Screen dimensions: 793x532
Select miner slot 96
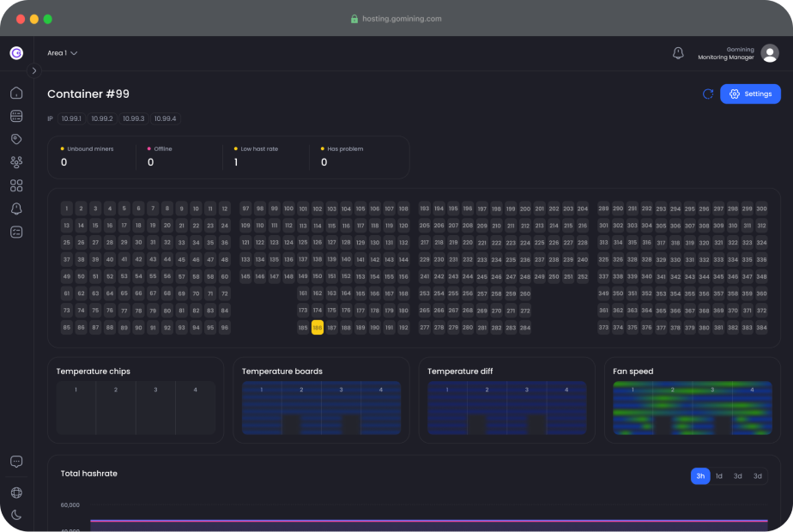point(225,328)
